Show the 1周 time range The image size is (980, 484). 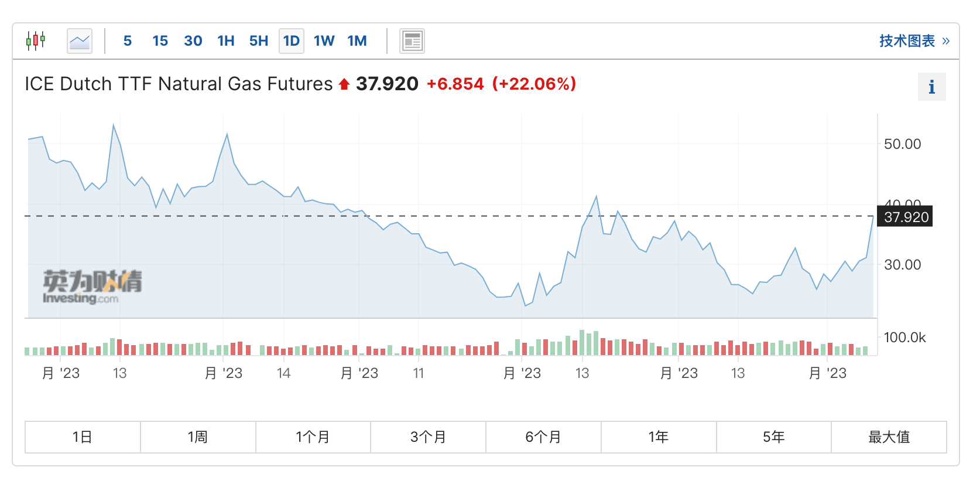(198, 437)
